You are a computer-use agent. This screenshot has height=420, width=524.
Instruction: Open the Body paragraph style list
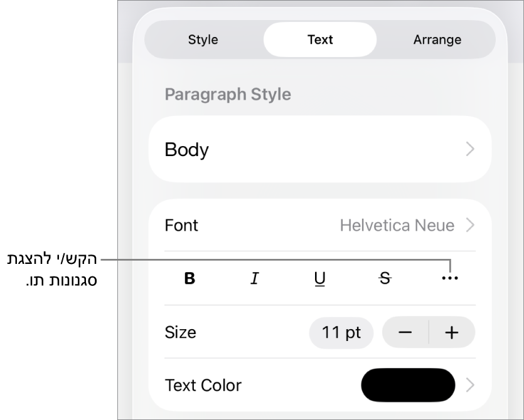click(x=320, y=149)
